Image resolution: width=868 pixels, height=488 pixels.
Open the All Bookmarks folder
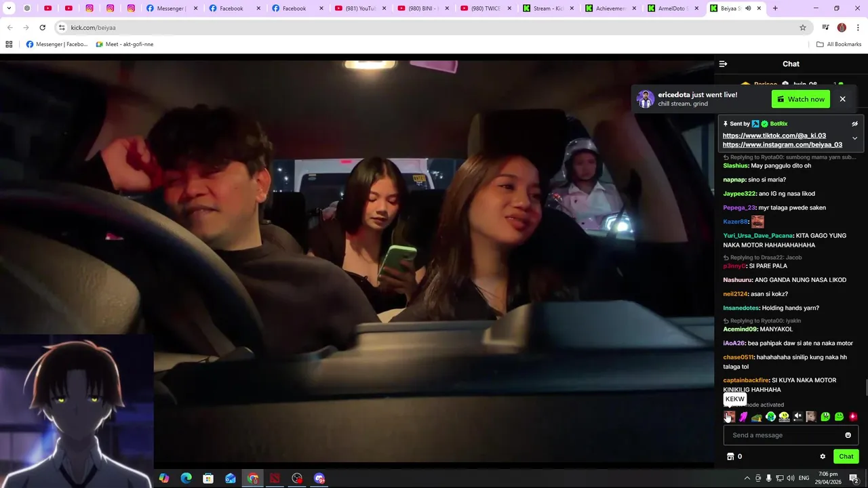point(839,44)
